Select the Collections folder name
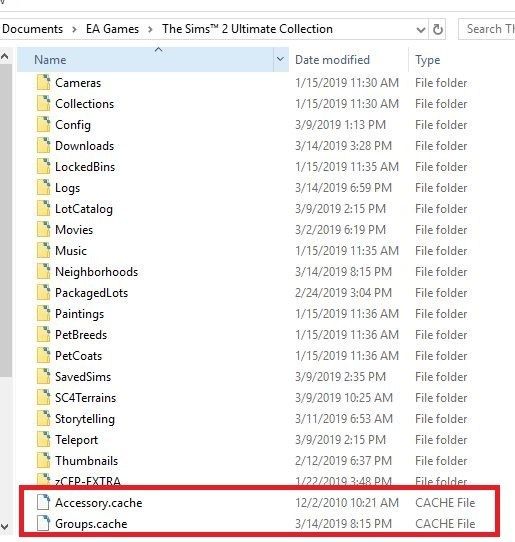Viewport: 515px width, 542px height. tap(84, 104)
